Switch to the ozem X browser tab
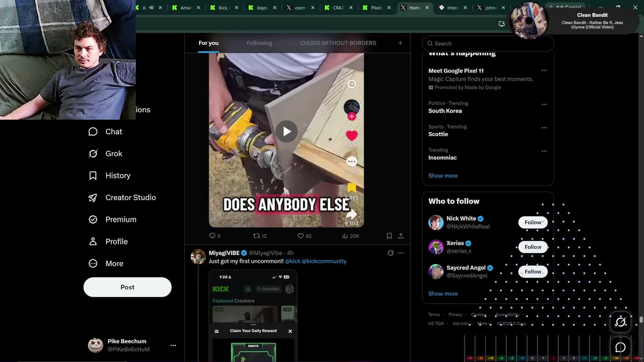Screen dimensions: 644x362 coord(300,8)
